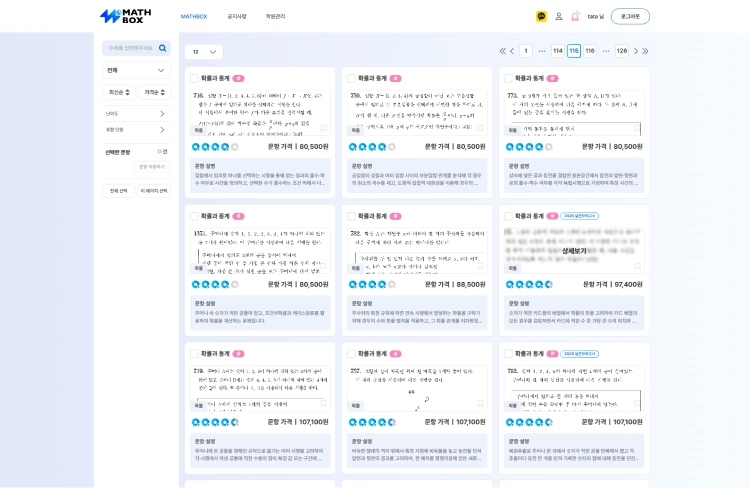750x488 pixels.
Task: Check the box on problem 719 card
Action: 194,354
